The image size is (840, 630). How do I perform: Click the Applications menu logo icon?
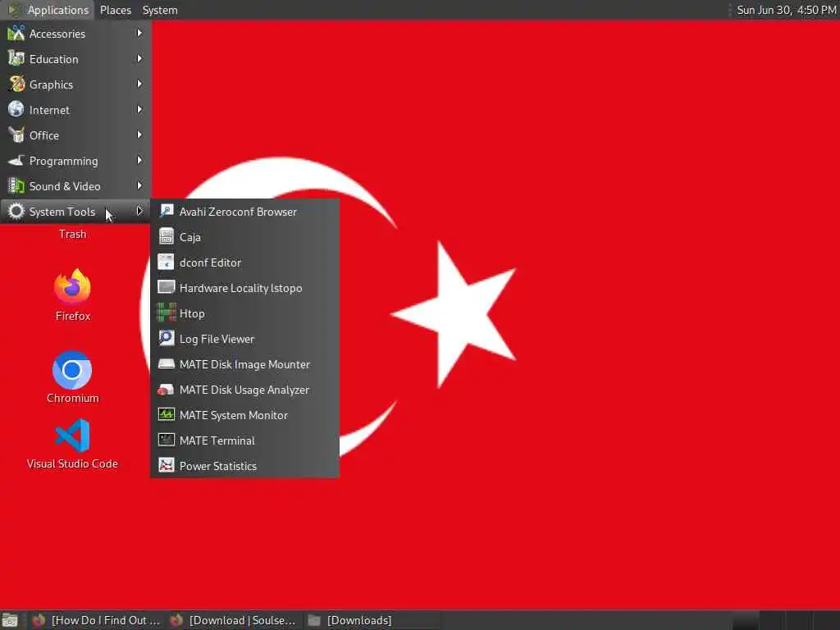[x=15, y=10]
